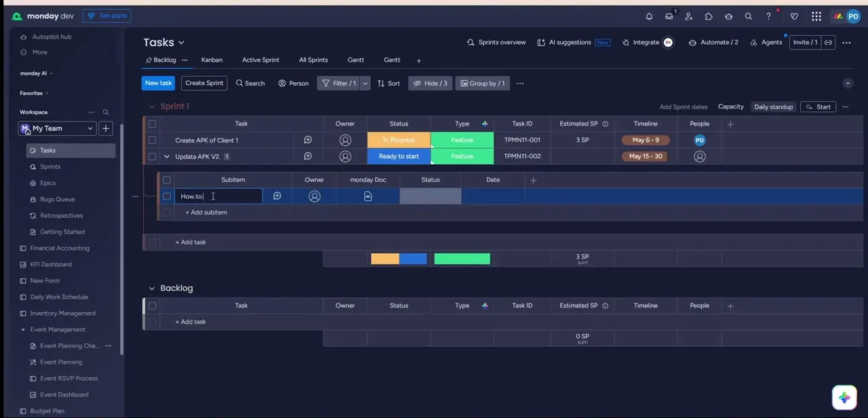Open the help question mark icon
Image resolution: width=868 pixels, height=418 pixels.
click(768, 16)
